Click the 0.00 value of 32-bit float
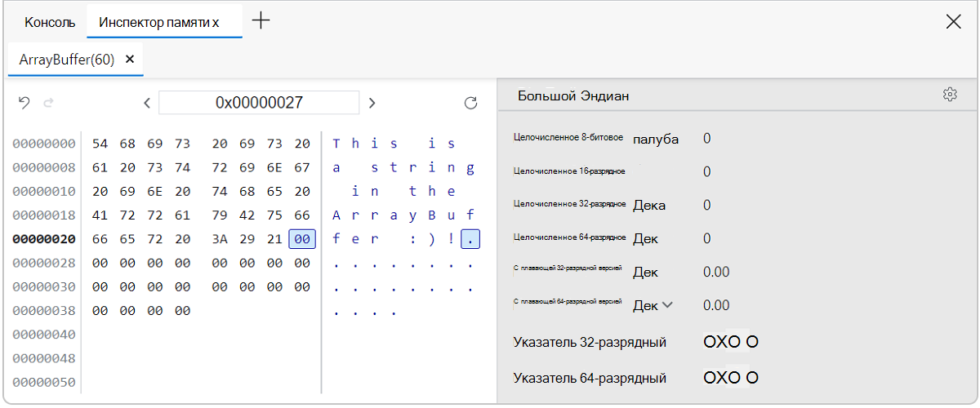Screen dimensions: 980x408 pyautogui.click(x=716, y=272)
